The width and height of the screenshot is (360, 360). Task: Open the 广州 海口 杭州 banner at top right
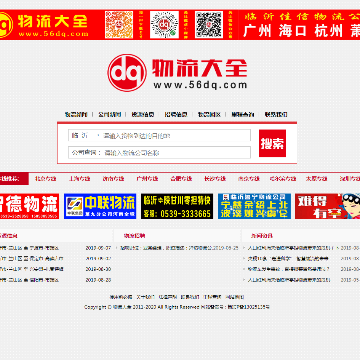tap(299, 24)
